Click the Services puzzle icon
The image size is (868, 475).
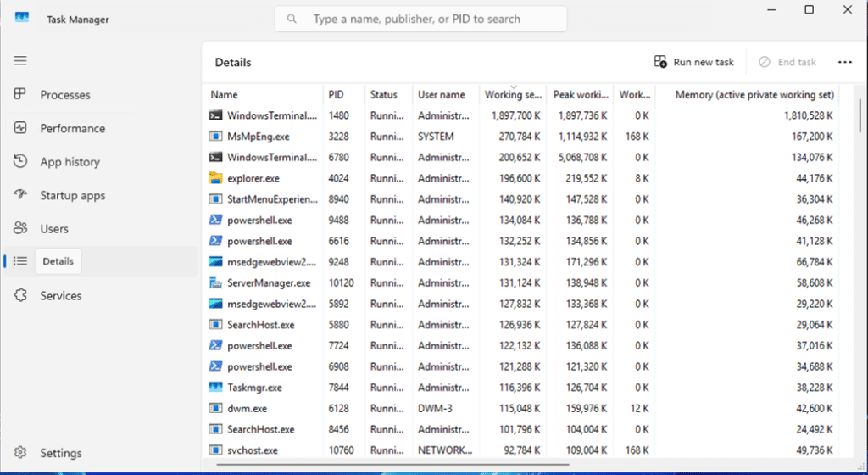pyautogui.click(x=20, y=295)
